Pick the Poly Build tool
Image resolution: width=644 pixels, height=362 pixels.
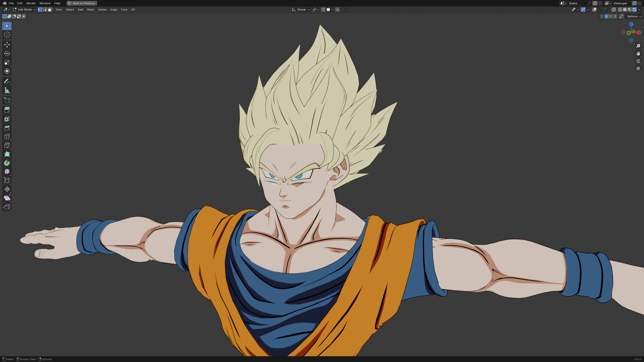pyautogui.click(x=7, y=154)
